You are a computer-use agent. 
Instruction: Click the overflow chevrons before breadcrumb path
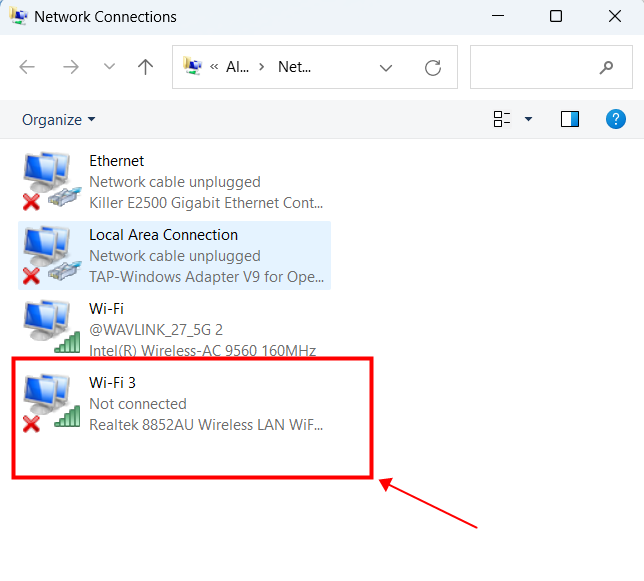214,67
